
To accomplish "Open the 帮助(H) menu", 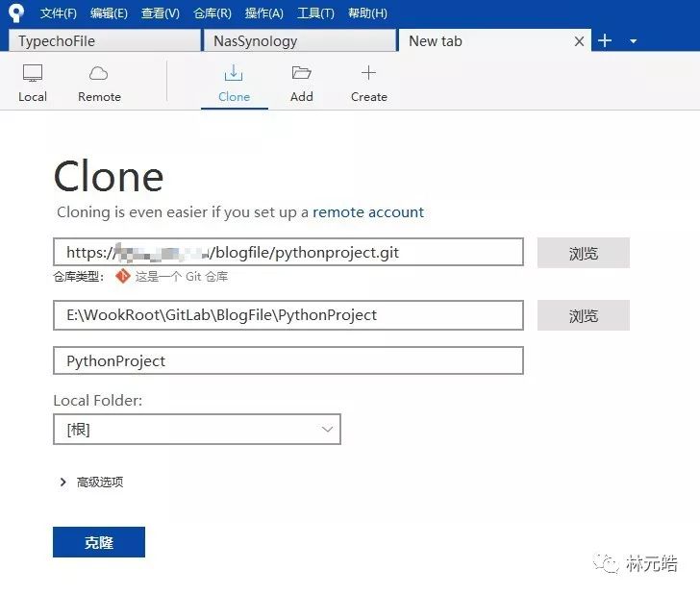I will point(367,13).
